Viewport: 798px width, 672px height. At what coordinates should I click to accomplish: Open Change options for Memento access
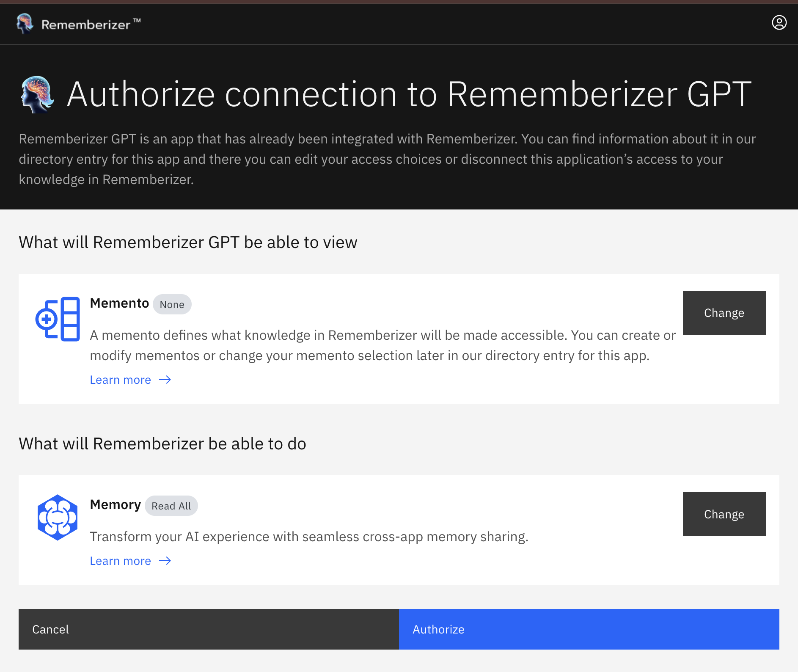coord(724,313)
